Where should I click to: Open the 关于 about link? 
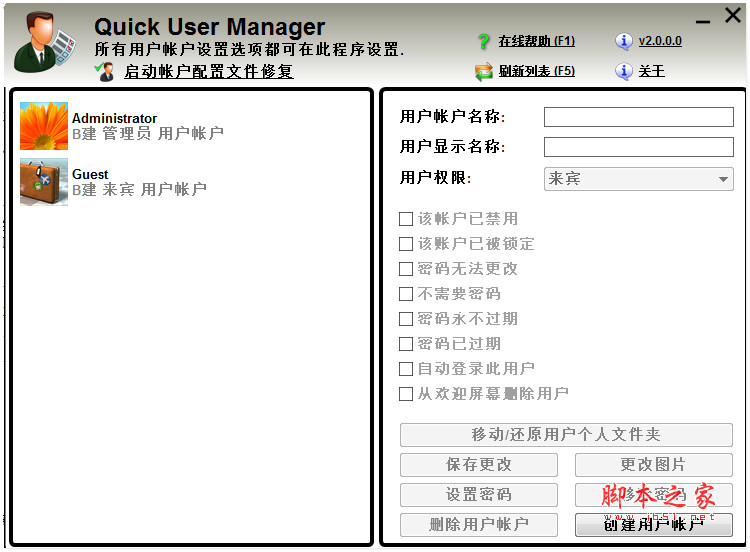click(x=651, y=71)
